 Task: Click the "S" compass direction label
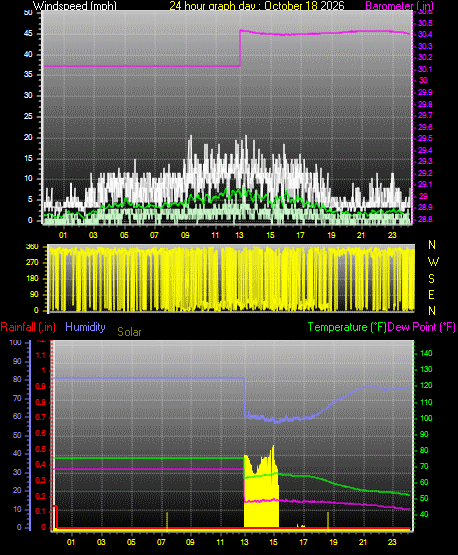(x=431, y=279)
